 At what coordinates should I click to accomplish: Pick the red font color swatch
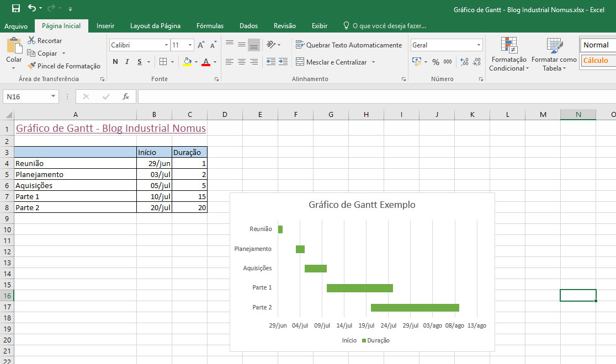(x=205, y=62)
